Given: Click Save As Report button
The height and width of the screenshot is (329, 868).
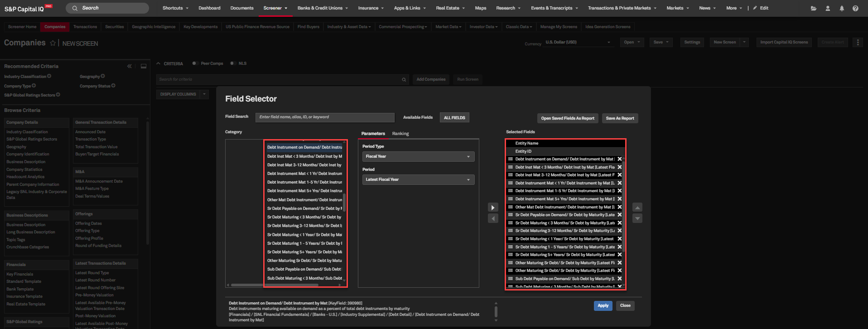Looking at the screenshot, I should point(620,118).
